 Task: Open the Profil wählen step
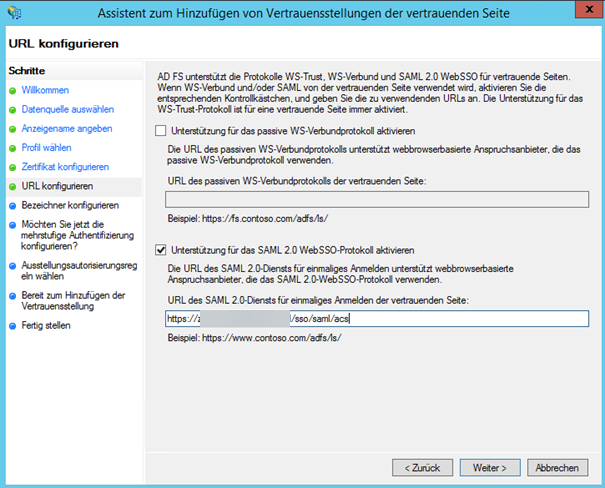46,148
